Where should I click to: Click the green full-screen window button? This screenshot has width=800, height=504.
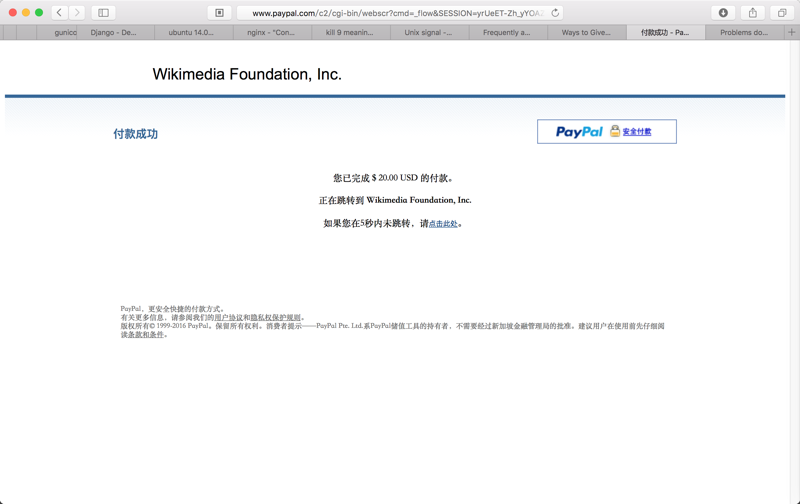(39, 13)
